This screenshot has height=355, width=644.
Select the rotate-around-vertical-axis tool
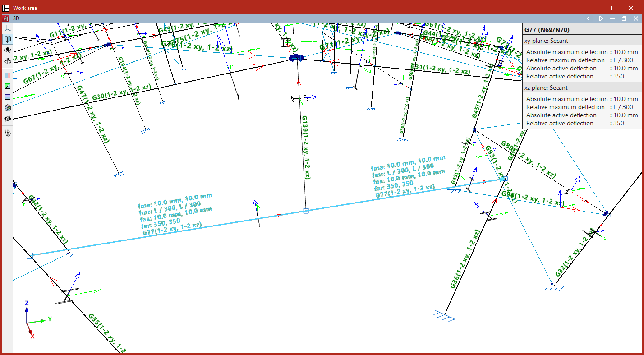pyautogui.click(x=8, y=61)
